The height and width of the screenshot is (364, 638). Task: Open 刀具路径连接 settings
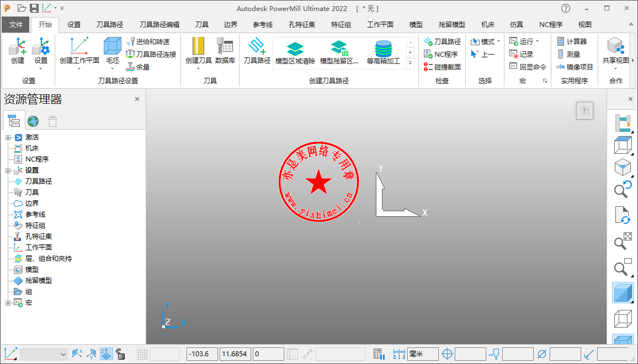click(x=151, y=54)
